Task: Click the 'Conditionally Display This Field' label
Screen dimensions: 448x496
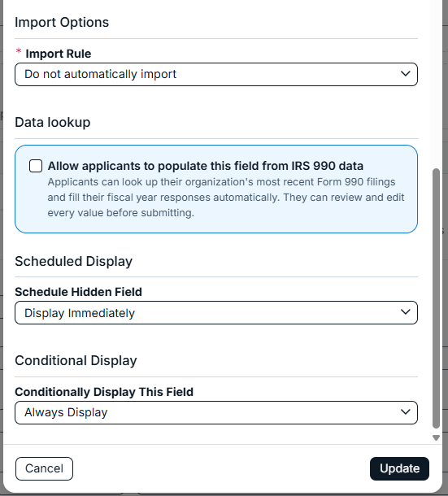Action: [x=104, y=392]
